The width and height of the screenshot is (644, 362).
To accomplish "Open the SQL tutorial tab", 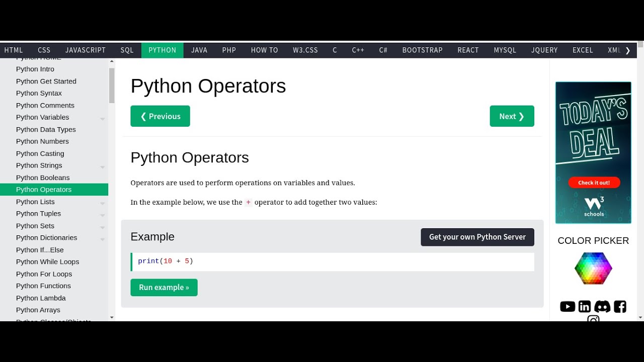I will tap(127, 50).
